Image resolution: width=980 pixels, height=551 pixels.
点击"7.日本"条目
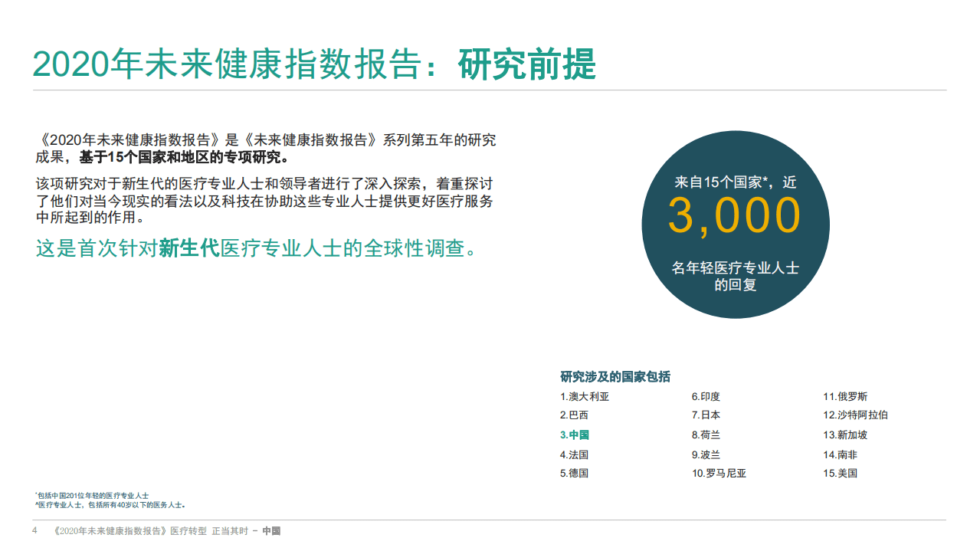coord(705,415)
